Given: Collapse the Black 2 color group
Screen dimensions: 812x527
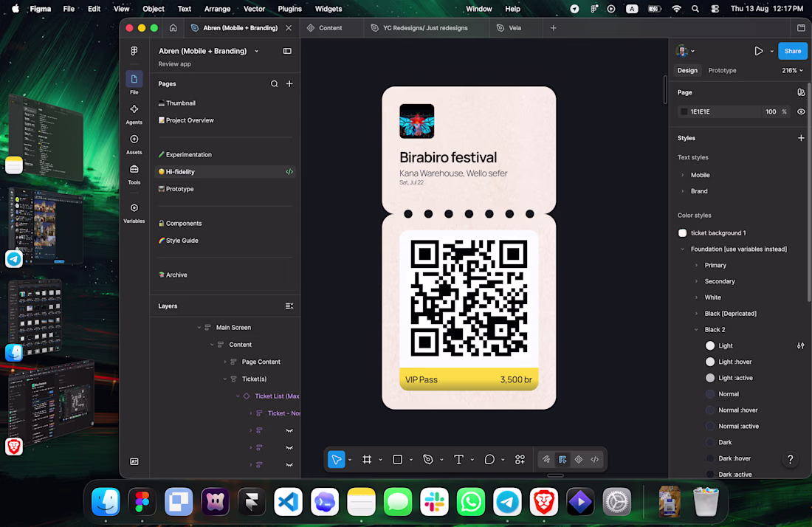Looking at the screenshot, I should click(x=696, y=330).
